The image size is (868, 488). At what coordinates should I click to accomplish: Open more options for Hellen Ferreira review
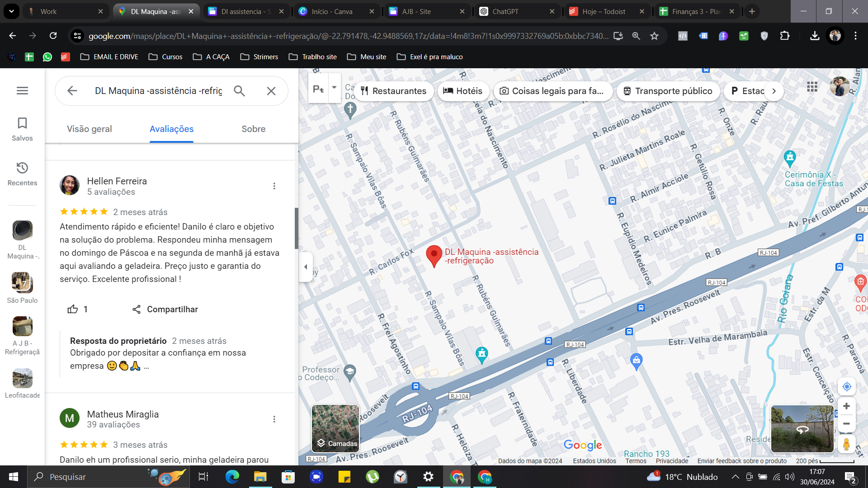coord(274,186)
